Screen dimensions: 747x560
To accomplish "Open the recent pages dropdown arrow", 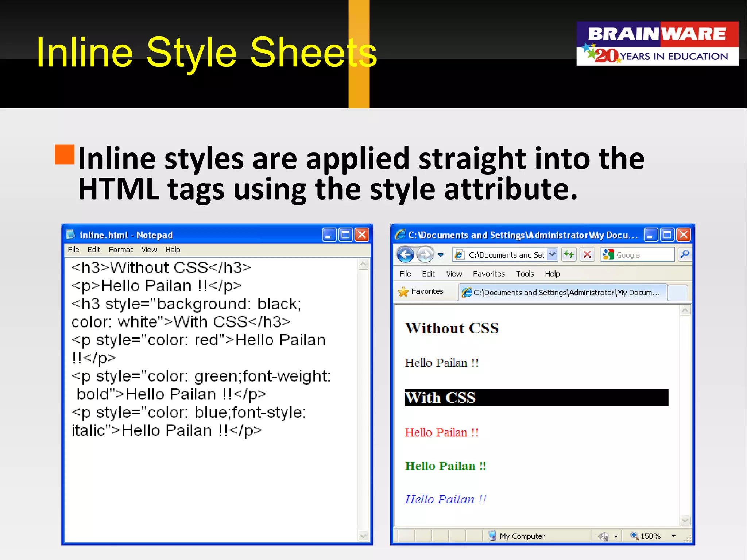I will point(441,255).
